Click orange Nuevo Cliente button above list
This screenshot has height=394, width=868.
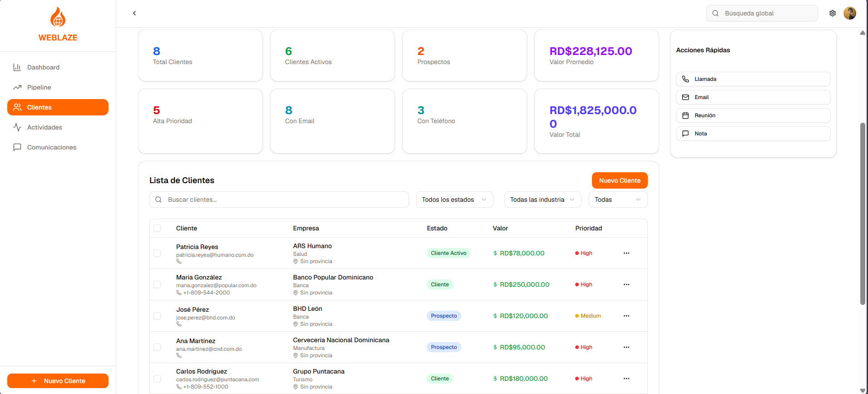[620, 180]
